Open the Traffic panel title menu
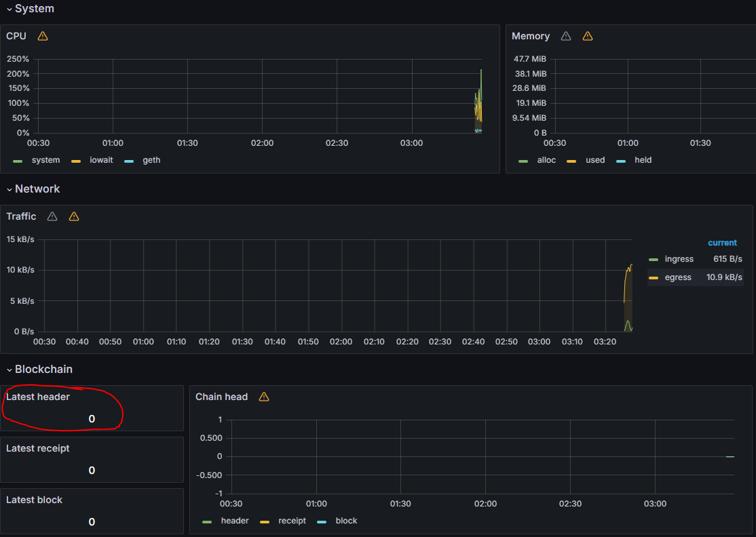The image size is (756, 537). (x=21, y=216)
